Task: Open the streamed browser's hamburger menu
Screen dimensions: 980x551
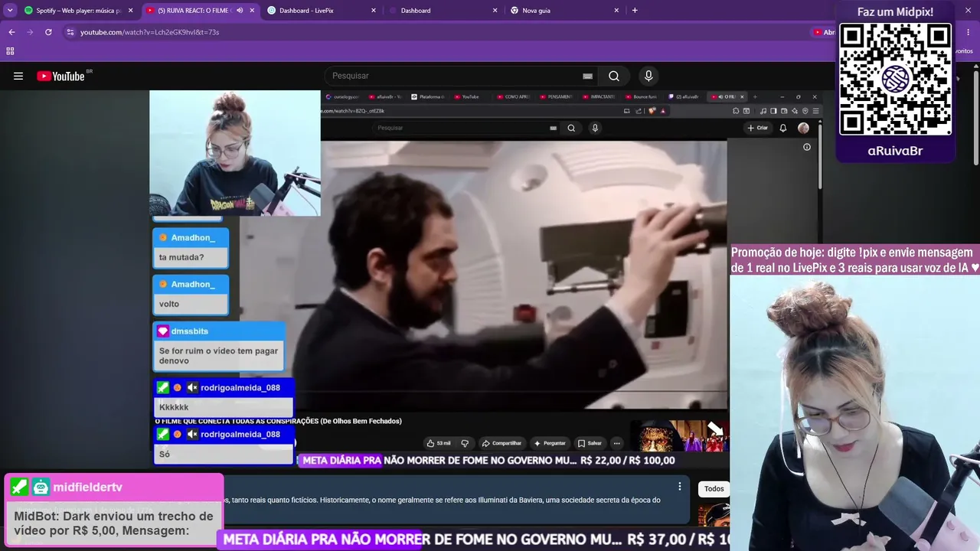Action: click(x=815, y=111)
